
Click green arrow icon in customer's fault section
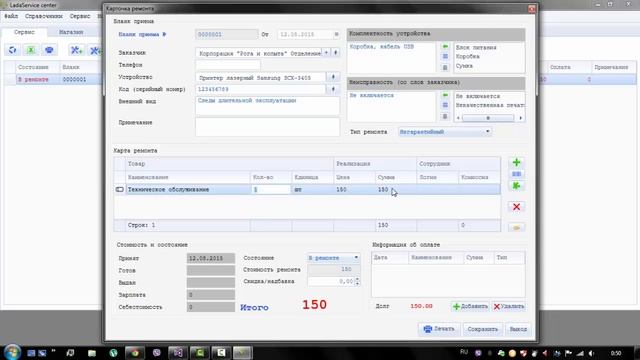[x=445, y=95]
